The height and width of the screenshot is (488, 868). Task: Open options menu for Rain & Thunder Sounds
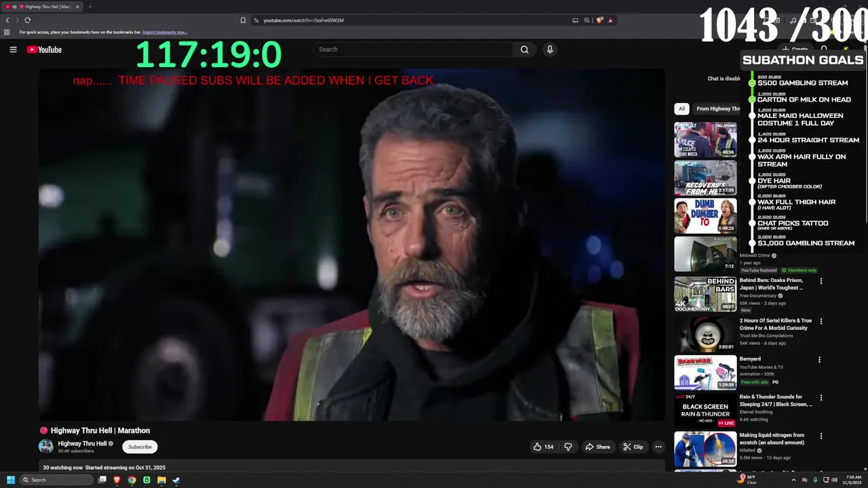click(x=821, y=398)
